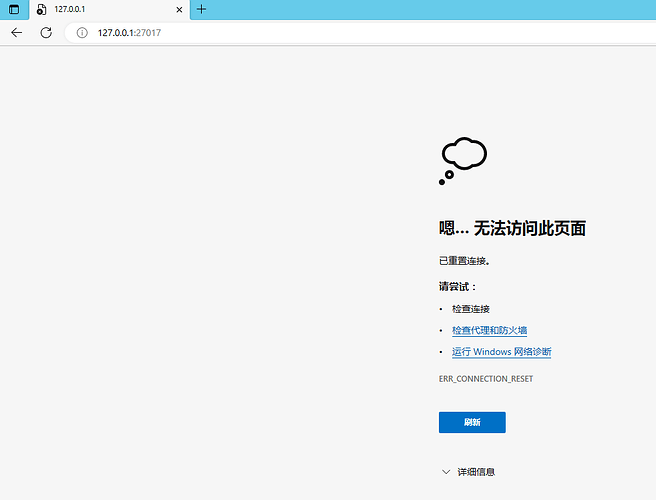Close the 127.0.0.1 tab
656x500 pixels.
(179, 9)
